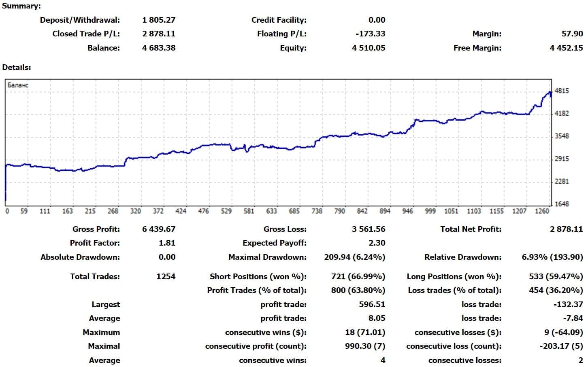The height and width of the screenshot is (367, 588).
Task: Click average profit trade value 8.05
Action: (x=377, y=318)
